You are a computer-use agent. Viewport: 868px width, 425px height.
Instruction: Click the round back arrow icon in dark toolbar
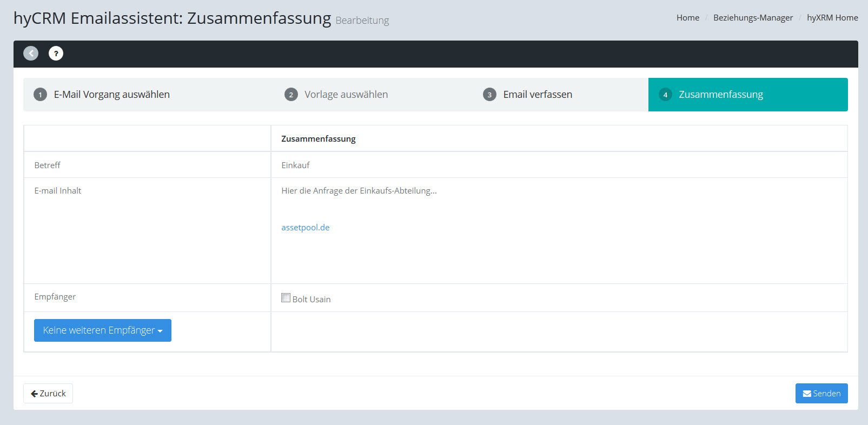coord(31,54)
